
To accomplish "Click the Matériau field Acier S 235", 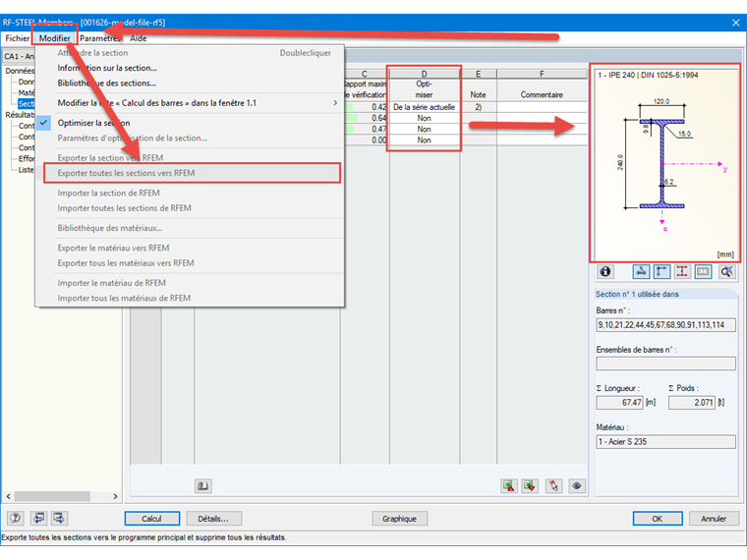I will (x=665, y=441).
